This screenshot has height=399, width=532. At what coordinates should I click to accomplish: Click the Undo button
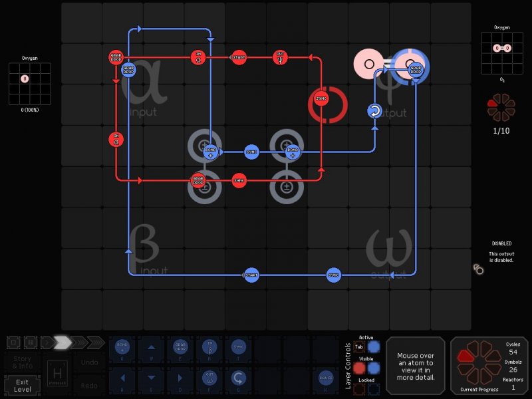[89, 362]
